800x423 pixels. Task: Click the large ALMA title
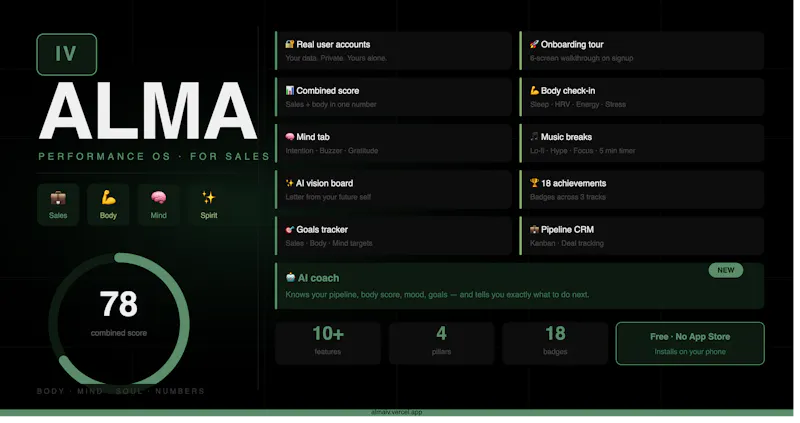(x=148, y=111)
